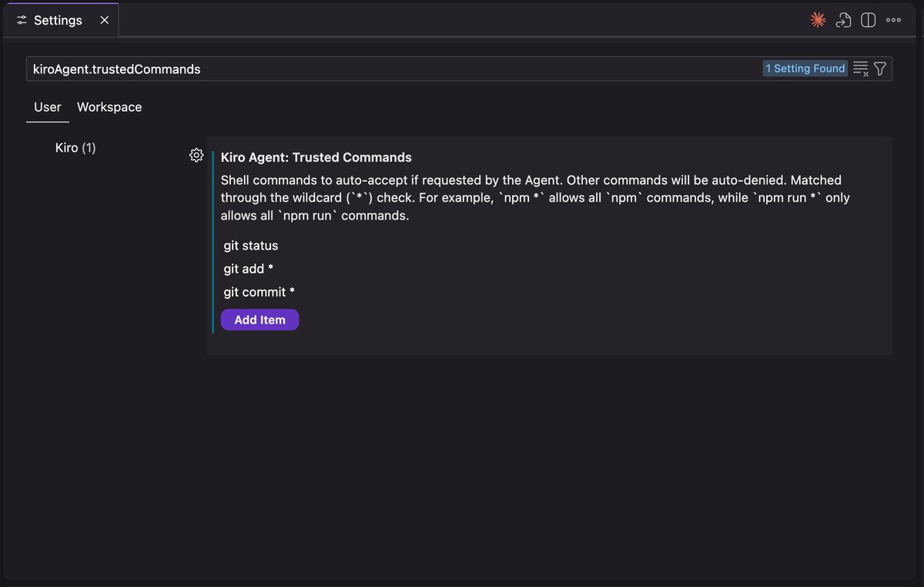This screenshot has width=924, height=587.
Task: Split the editor layout icon
Action: pos(868,21)
